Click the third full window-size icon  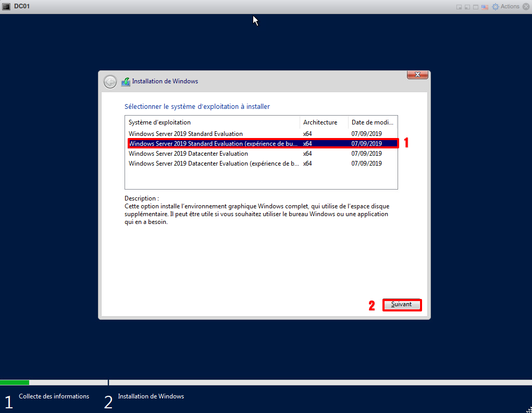pos(476,7)
